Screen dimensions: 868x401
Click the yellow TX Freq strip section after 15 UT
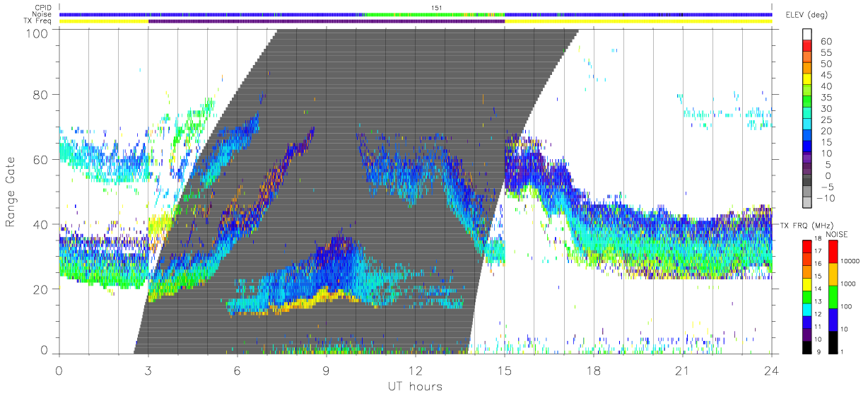point(638,21)
